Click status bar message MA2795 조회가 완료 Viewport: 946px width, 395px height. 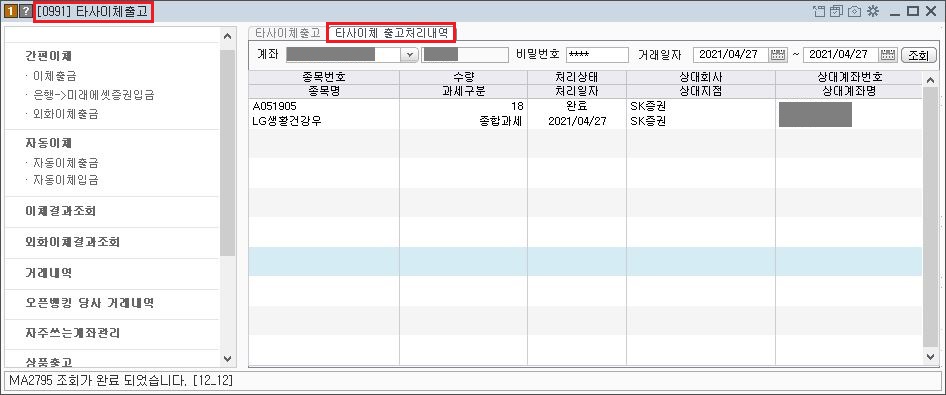coord(121,381)
